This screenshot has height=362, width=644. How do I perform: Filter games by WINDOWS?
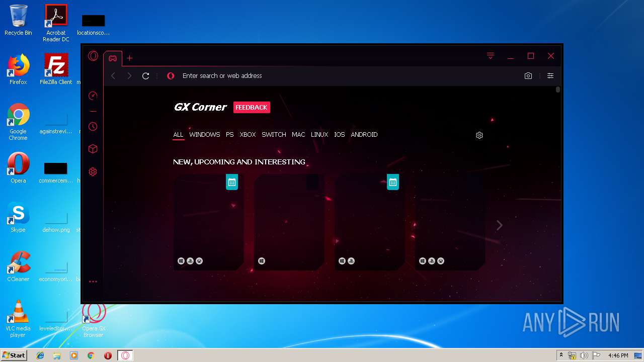pos(205,135)
